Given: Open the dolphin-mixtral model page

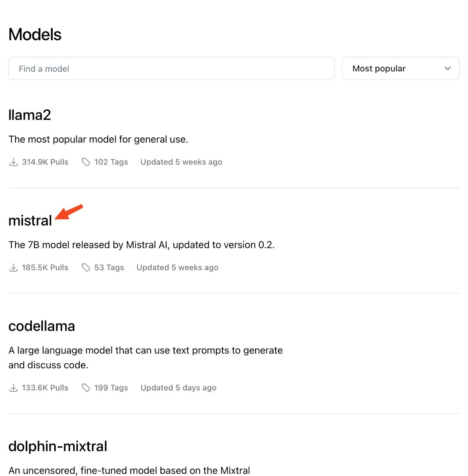Looking at the screenshot, I should (x=58, y=446).
